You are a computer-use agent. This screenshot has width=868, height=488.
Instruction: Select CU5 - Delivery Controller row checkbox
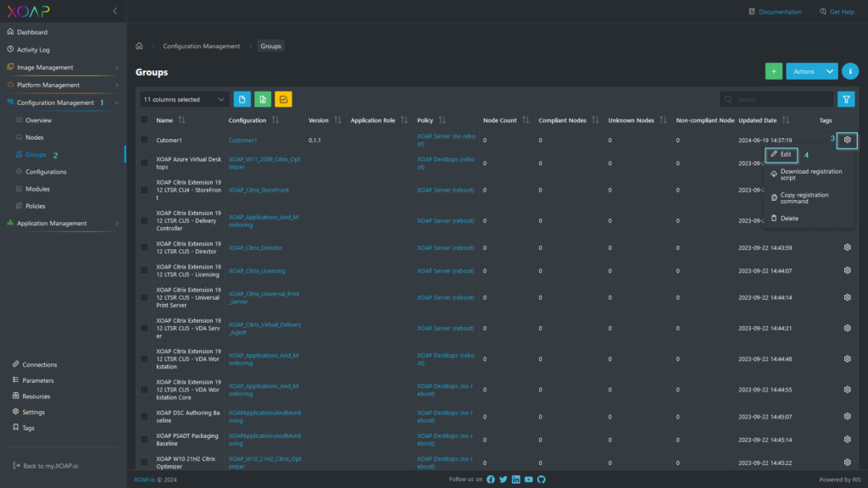point(144,221)
